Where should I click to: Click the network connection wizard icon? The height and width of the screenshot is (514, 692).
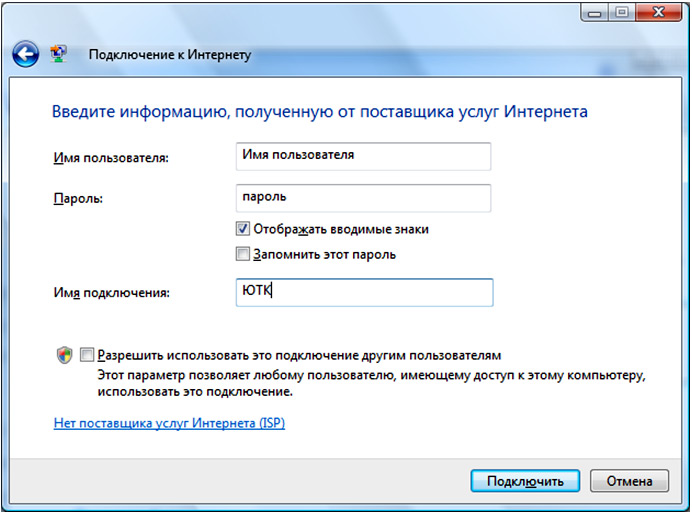coord(58,54)
